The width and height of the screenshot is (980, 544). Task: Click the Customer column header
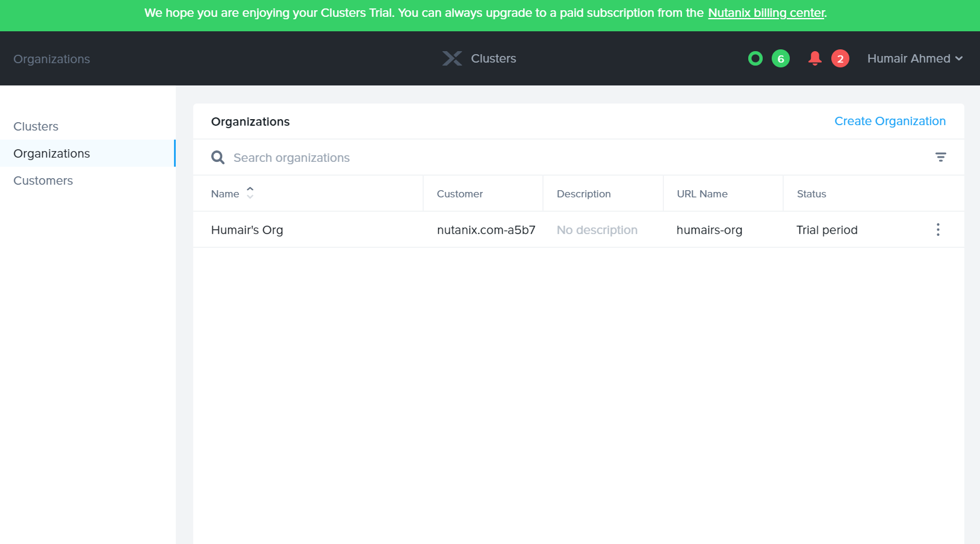(460, 194)
